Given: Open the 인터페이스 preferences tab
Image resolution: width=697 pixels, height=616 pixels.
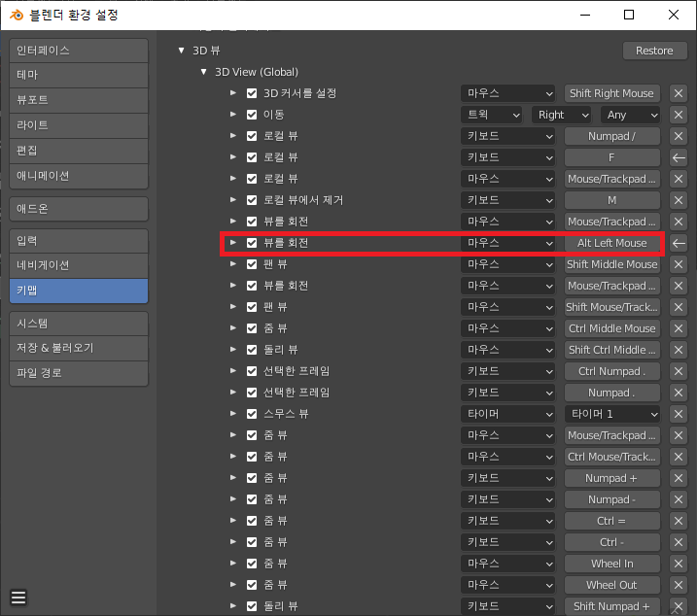Looking at the screenshot, I should [79, 51].
